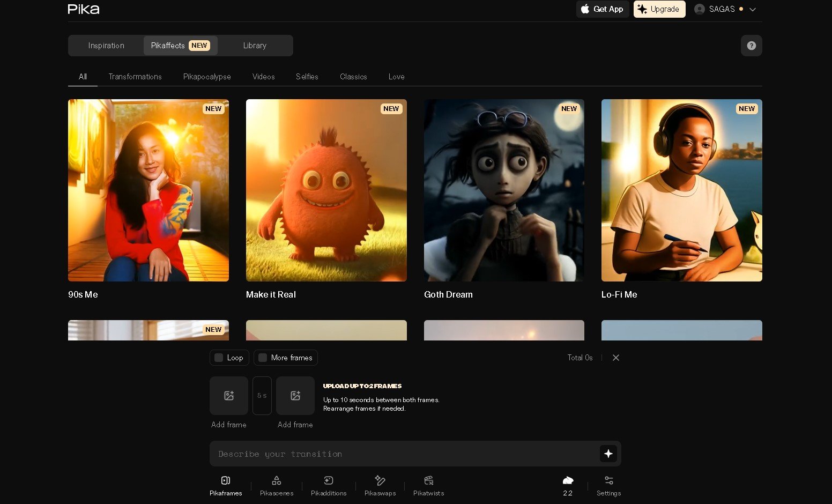Viewport: 832px width, 504px height.
Task: Show the Selfies category
Action: coord(307,77)
